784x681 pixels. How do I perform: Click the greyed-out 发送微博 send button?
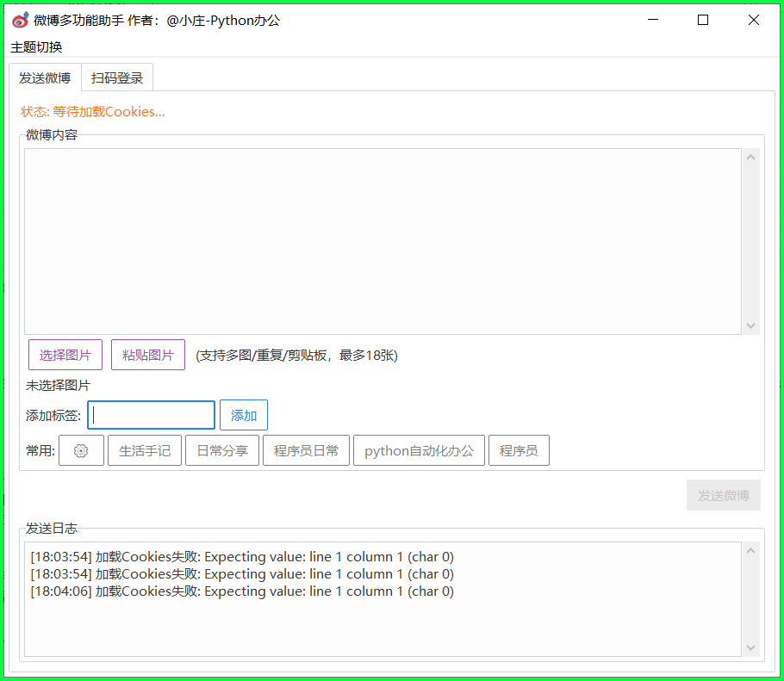pyautogui.click(x=723, y=495)
